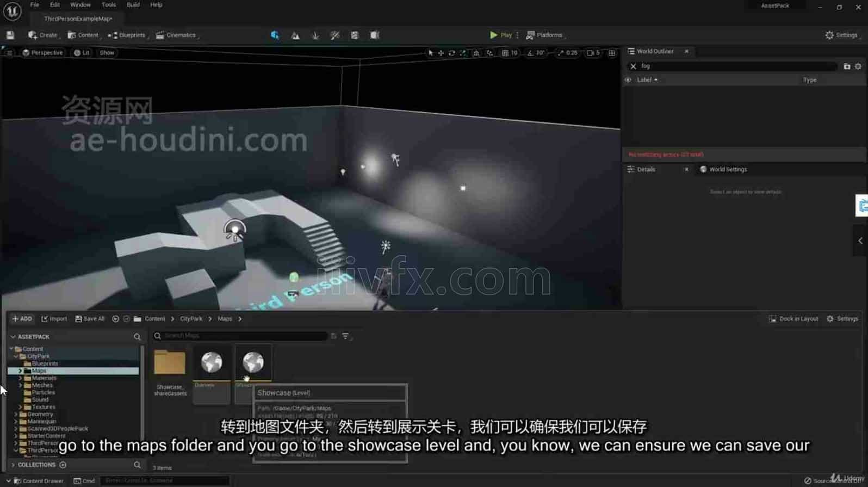
Task: Switch to Fracture mode icon
Action: [x=355, y=35]
